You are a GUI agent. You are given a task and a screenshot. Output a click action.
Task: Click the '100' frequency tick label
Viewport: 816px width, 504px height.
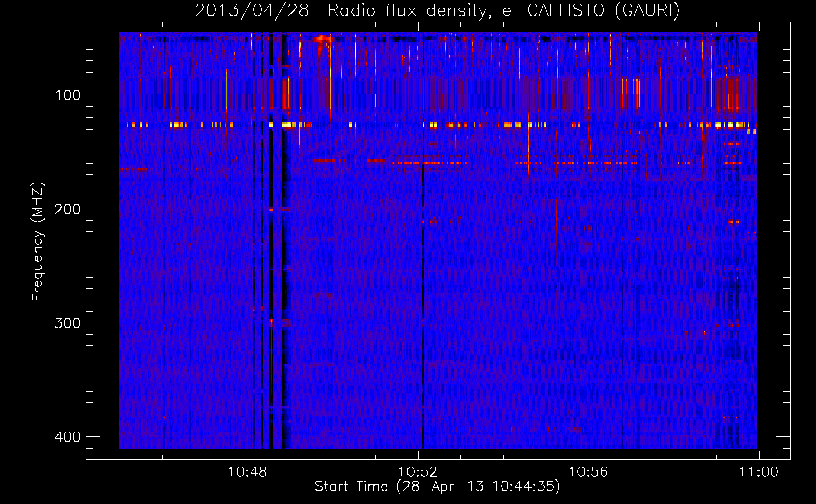point(68,95)
